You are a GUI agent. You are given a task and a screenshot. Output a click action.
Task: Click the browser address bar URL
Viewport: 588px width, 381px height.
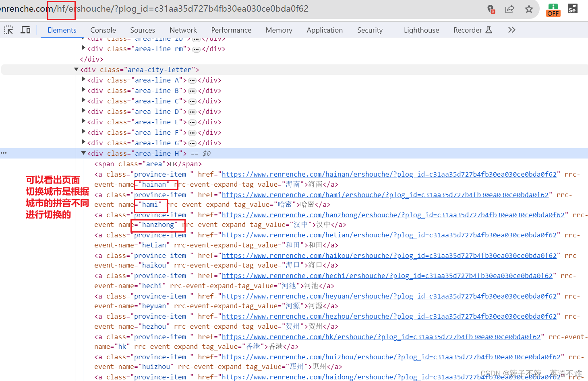coord(154,9)
